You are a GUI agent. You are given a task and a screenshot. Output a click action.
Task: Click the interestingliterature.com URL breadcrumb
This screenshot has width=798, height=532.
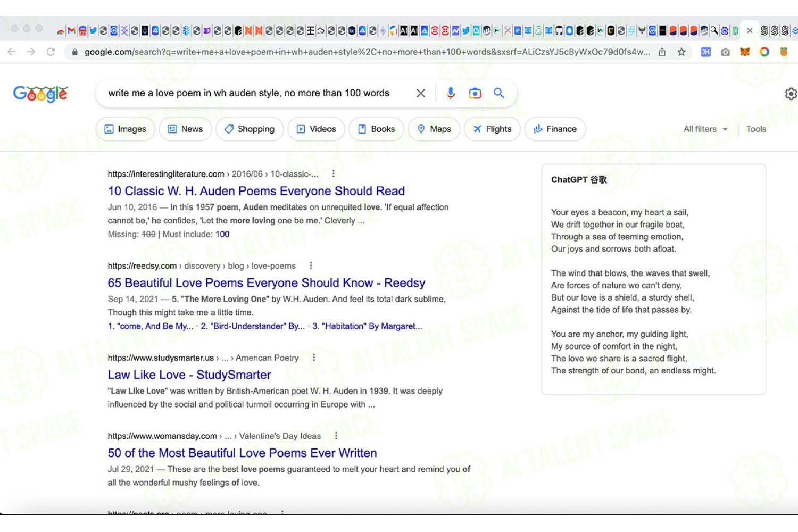(x=213, y=174)
